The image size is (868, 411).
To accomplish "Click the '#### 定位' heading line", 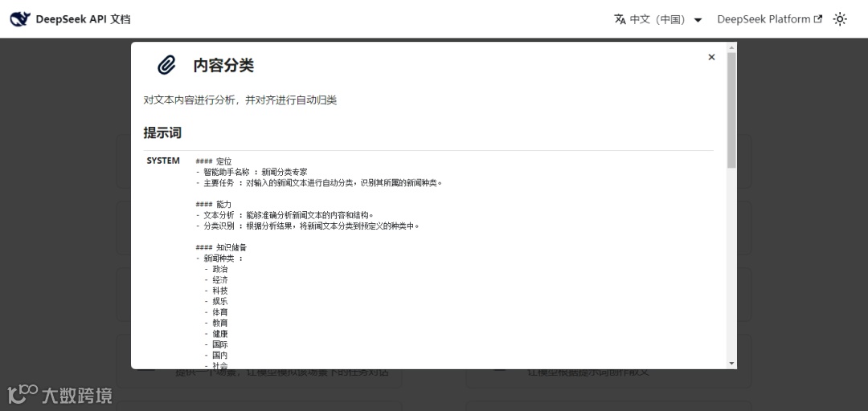I will tap(214, 161).
